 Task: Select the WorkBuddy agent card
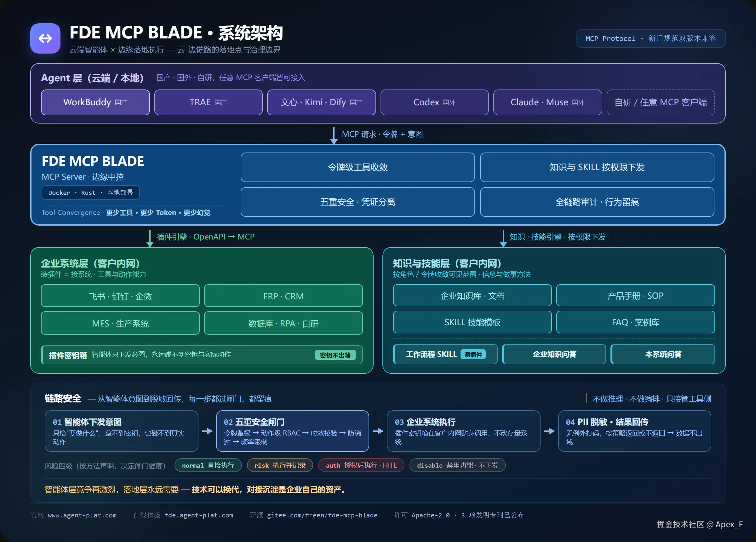[x=95, y=102]
